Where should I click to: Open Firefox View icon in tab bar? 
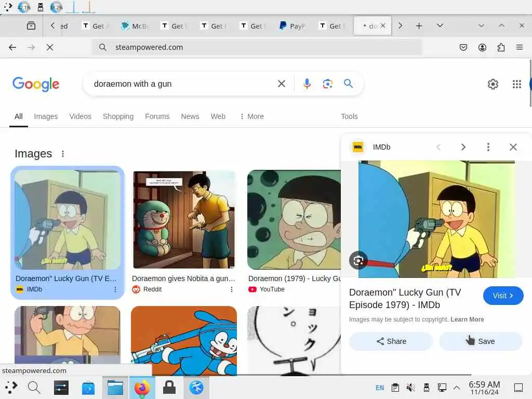point(31,26)
